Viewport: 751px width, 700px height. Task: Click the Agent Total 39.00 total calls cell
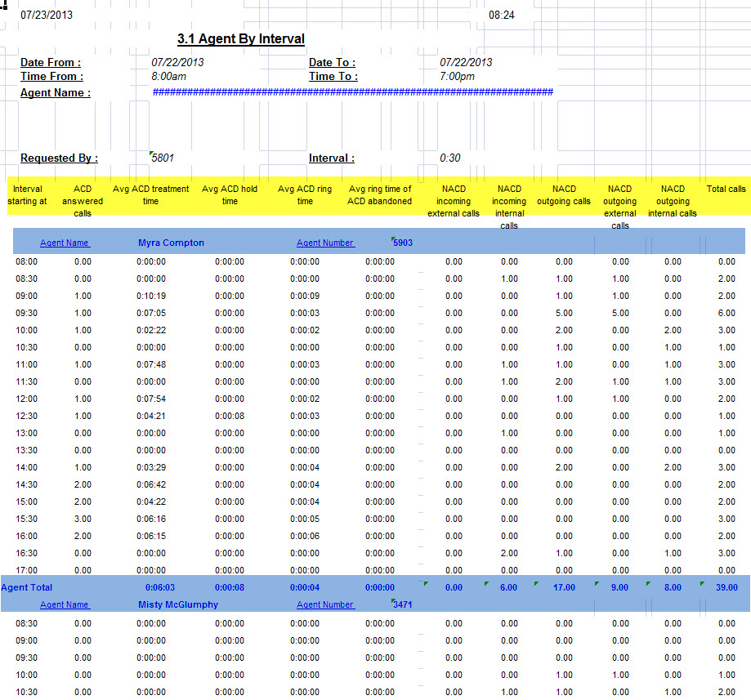click(x=726, y=587)
